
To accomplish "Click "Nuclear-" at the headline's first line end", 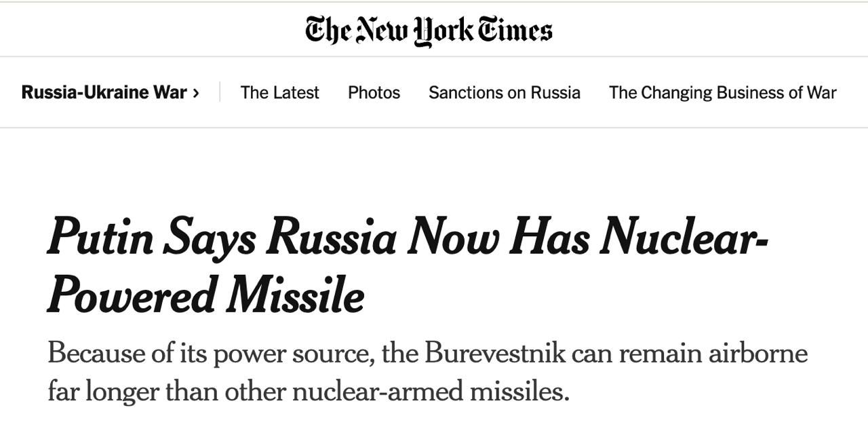I will pos(684,238).
